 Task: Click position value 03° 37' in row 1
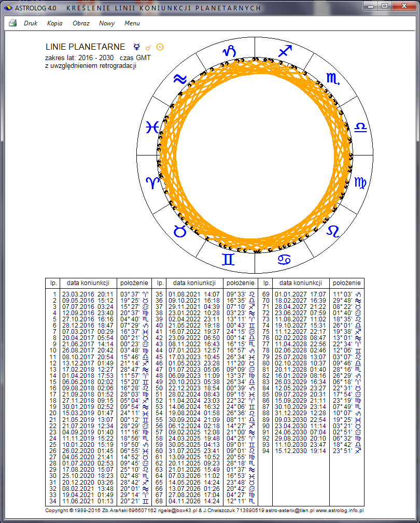tap(130, 294)
